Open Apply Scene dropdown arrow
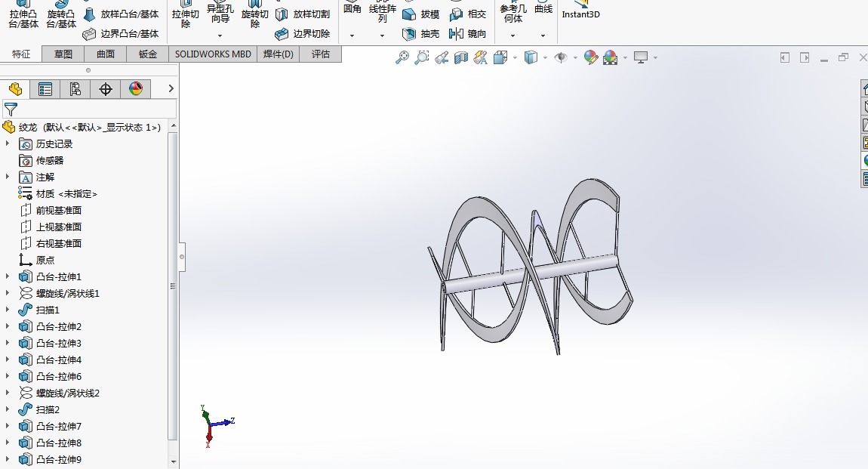The width and height of the screenshot is (868, 469). (x=625, y=57)
